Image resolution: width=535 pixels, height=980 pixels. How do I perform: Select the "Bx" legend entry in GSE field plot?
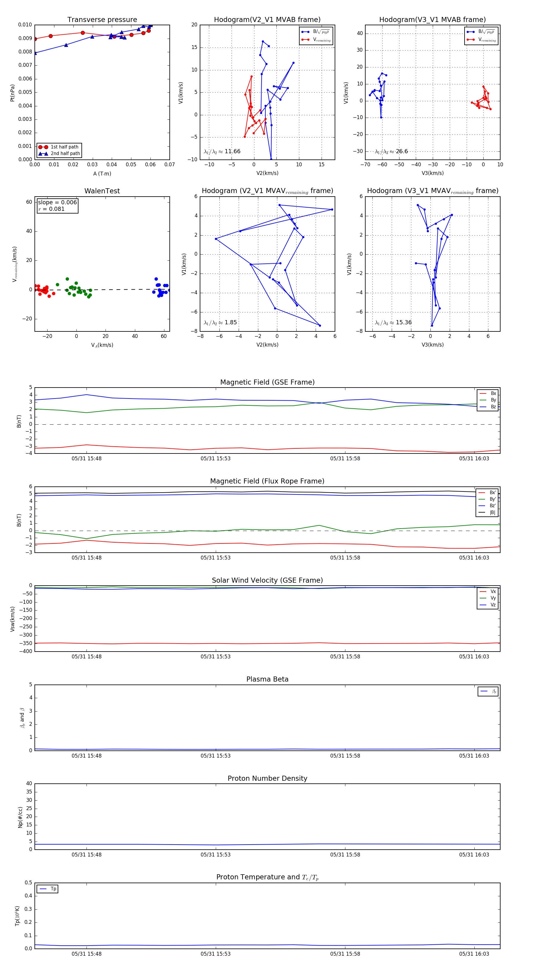click(488, 394)
